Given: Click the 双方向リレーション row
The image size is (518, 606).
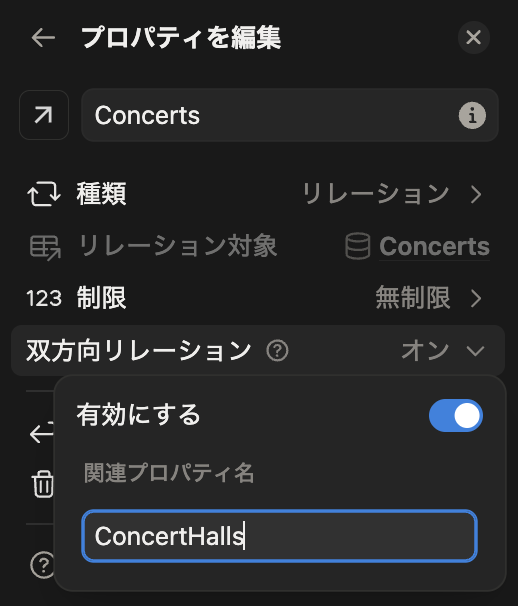Looking at the screenshot, I should tap(258, 351).
